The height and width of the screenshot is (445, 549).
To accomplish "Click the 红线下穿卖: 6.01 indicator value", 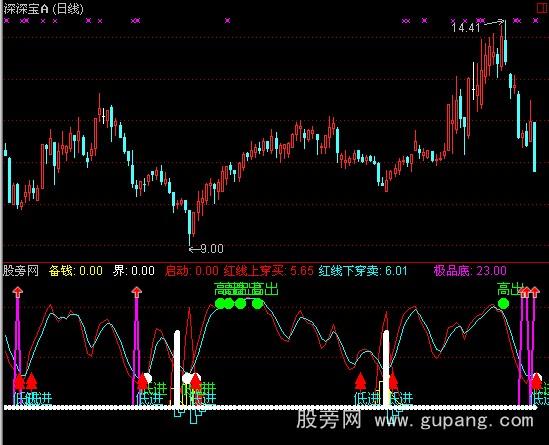I will (363, 271).
